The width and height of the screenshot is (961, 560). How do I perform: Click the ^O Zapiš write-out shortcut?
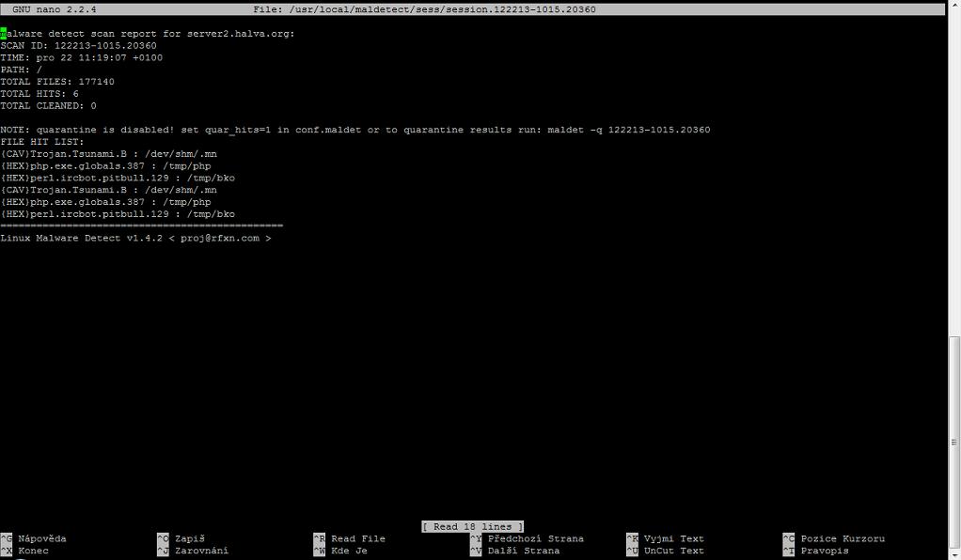pos(181,538)
